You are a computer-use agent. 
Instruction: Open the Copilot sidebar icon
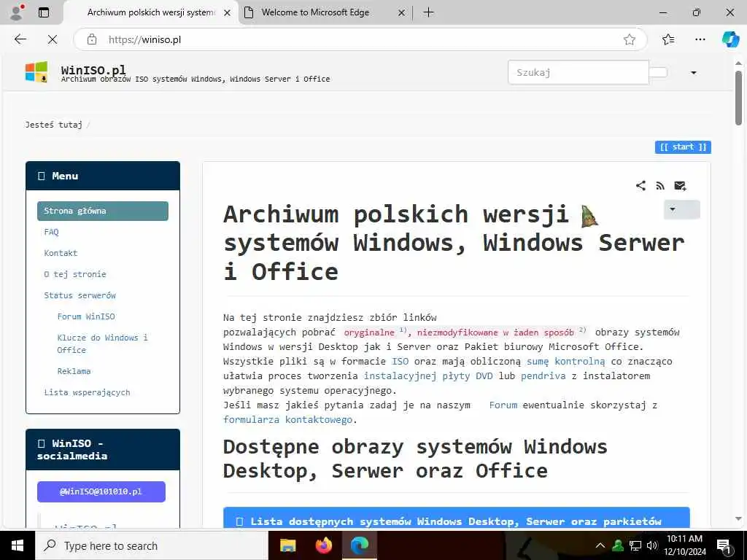pyautogui.click(x=730, y=39)
